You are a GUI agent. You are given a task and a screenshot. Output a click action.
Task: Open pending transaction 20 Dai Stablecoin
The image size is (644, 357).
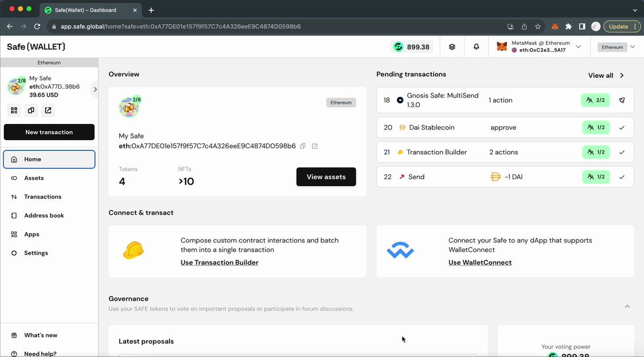click(x=505, y=128)
